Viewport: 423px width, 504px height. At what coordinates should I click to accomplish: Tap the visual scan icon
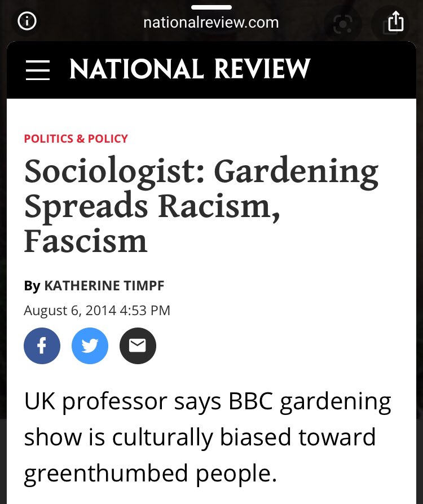pyautogui.click(x=342, y=23)
